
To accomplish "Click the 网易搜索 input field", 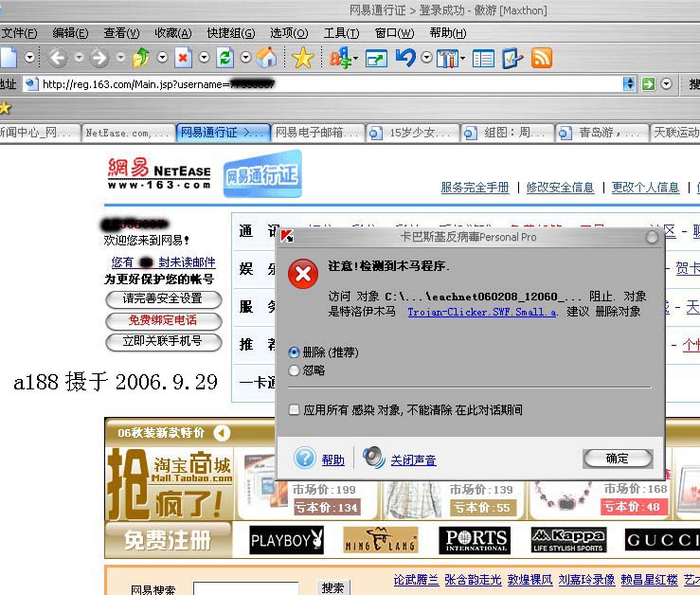I will click(246, 588).
